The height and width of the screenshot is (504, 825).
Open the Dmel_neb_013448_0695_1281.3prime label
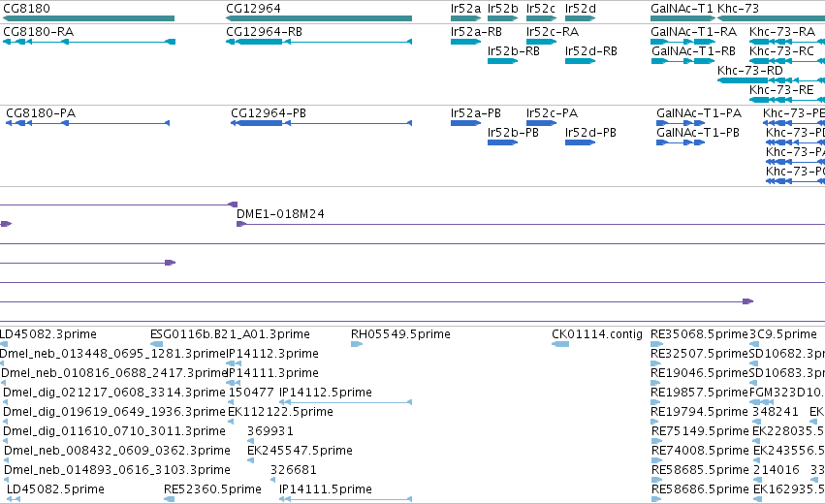click(x=112, y=354)
